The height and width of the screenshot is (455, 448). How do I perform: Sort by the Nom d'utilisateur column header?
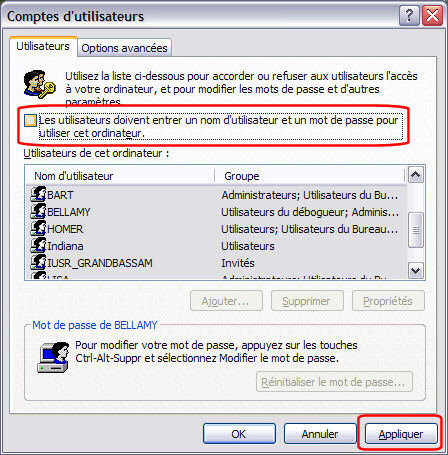tap(120, 176)
